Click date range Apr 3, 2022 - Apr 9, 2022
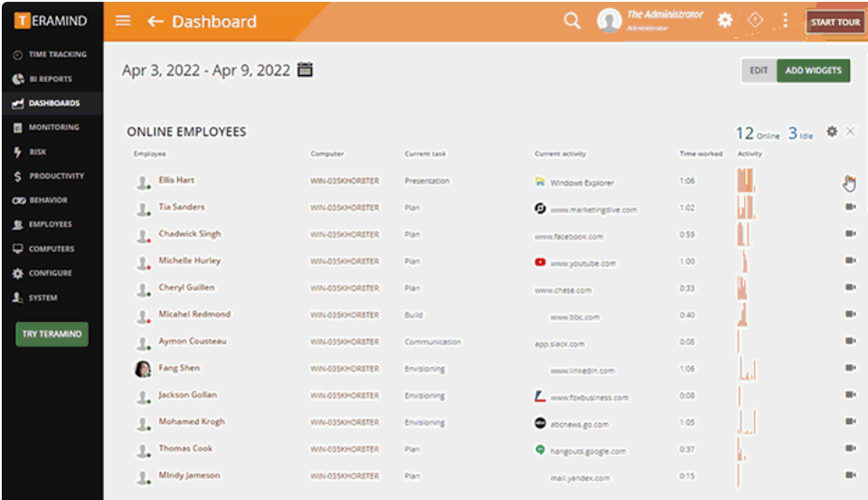 [206, 71]
